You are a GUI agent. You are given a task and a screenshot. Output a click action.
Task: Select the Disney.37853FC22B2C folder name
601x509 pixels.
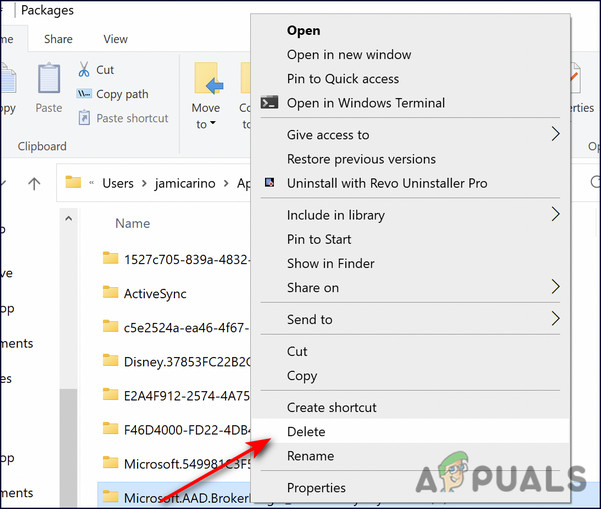187,362
